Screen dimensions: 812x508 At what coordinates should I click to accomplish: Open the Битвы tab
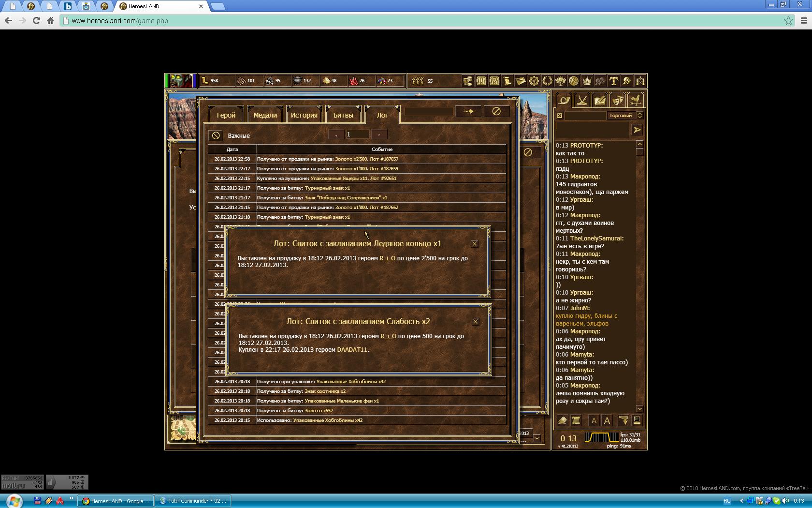point(343,115)
